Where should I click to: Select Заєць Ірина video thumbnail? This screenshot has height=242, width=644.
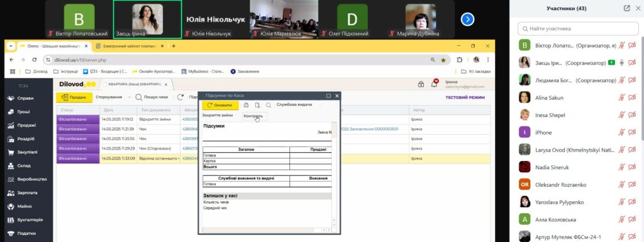coord(147,19)
